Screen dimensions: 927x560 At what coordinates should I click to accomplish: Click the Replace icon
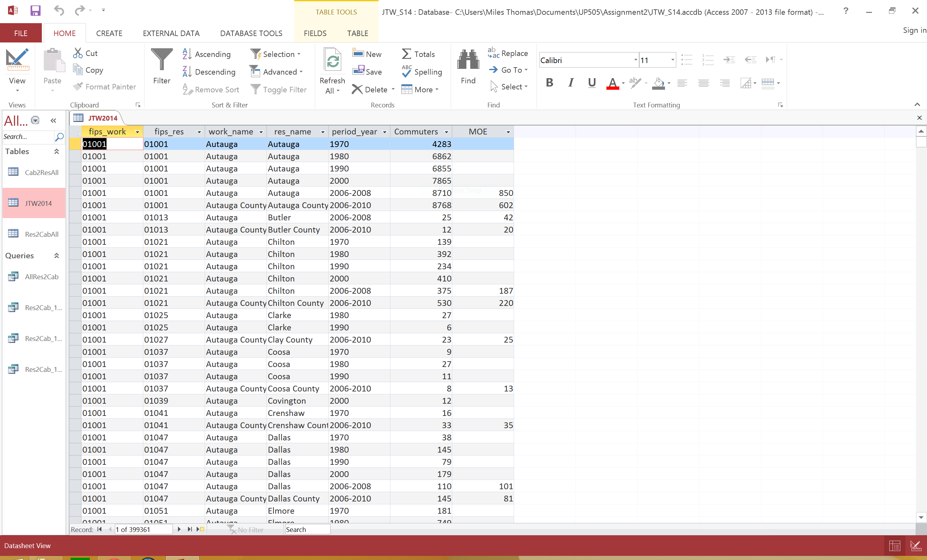pyautogui.click(x=494, y=53)
